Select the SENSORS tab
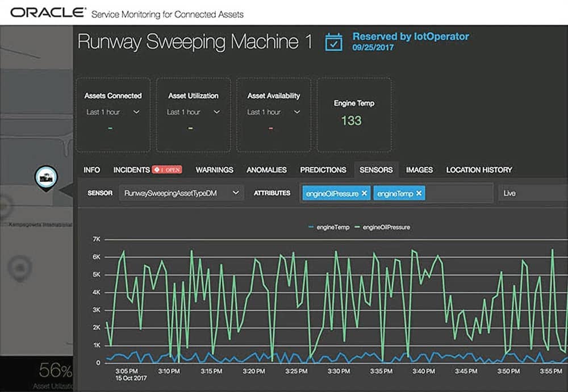Viewport: 568px width, 392px height. tap(376, 170)
